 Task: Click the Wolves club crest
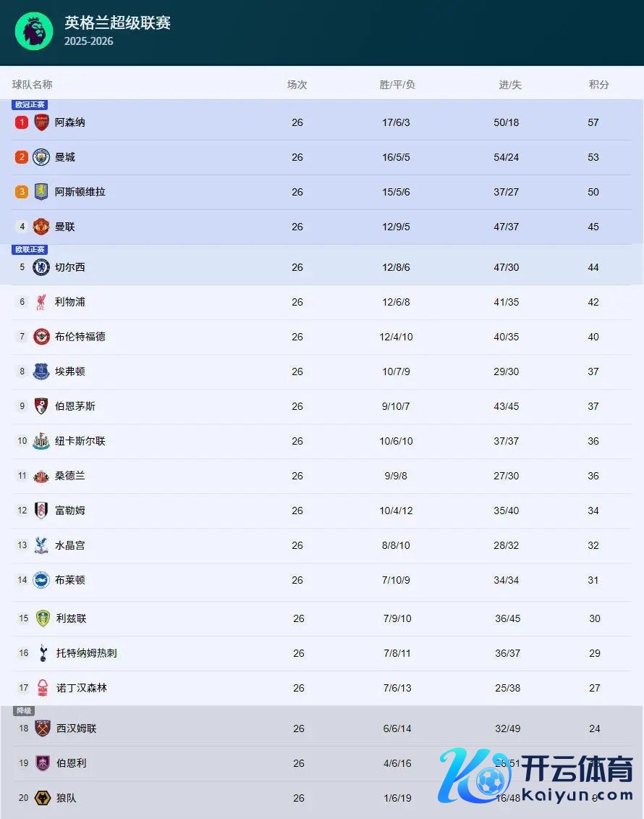pos(43,798)
